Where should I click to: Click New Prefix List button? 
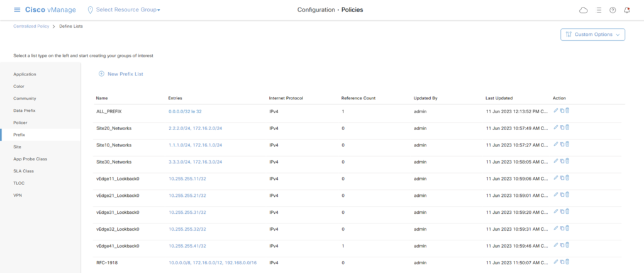(x=121, y=74)
